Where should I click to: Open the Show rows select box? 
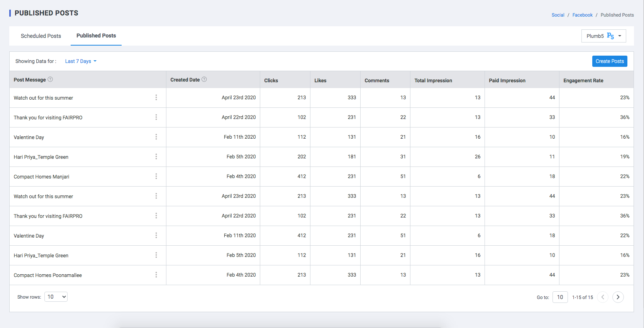(56, 297)
